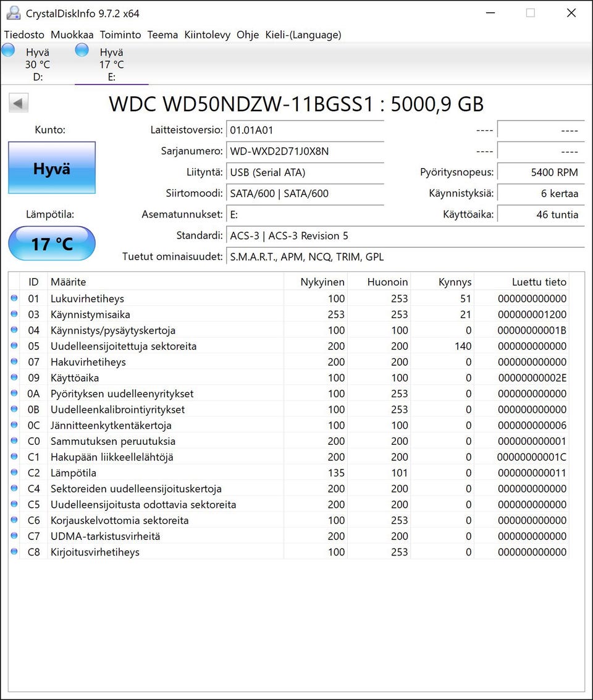The image size is (593, 700).
Task: Click status dot for UDMA-tarkistusvirheitä row
Action: 14,536
